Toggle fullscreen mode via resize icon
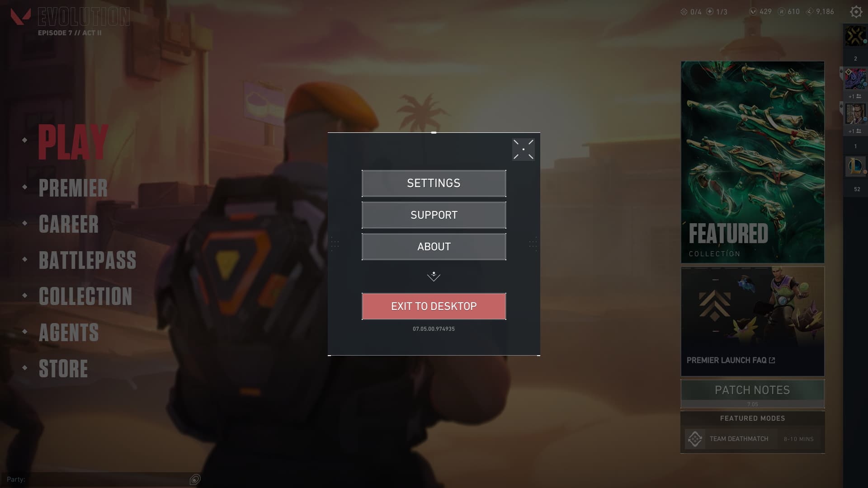Image resolution: width=868 pixels, height=488 pixels. [524, 148]
